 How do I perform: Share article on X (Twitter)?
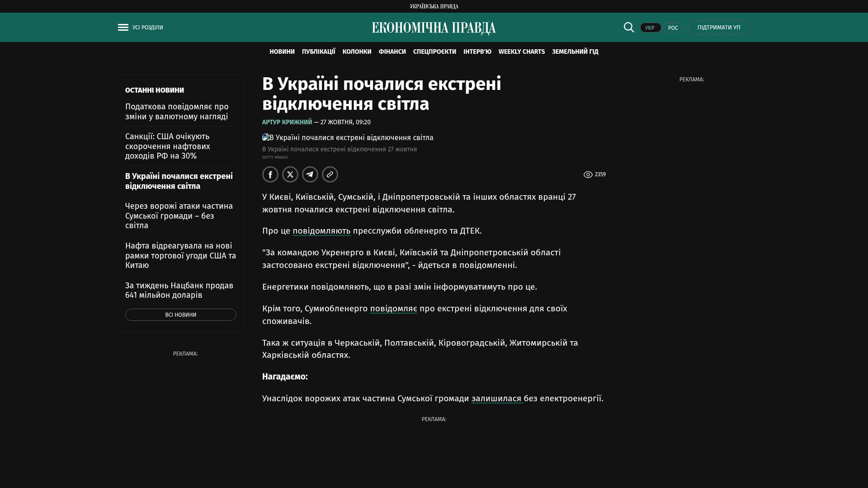290,174
